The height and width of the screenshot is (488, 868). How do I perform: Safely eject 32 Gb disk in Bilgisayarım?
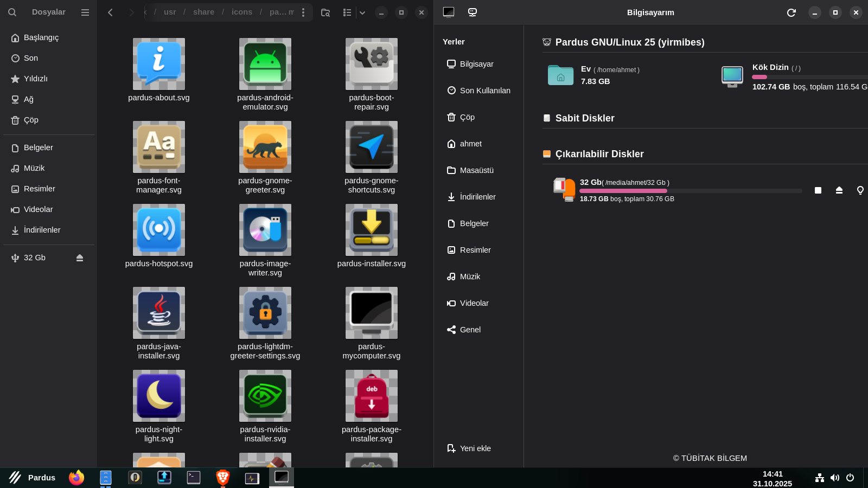(x=839, y=190)
